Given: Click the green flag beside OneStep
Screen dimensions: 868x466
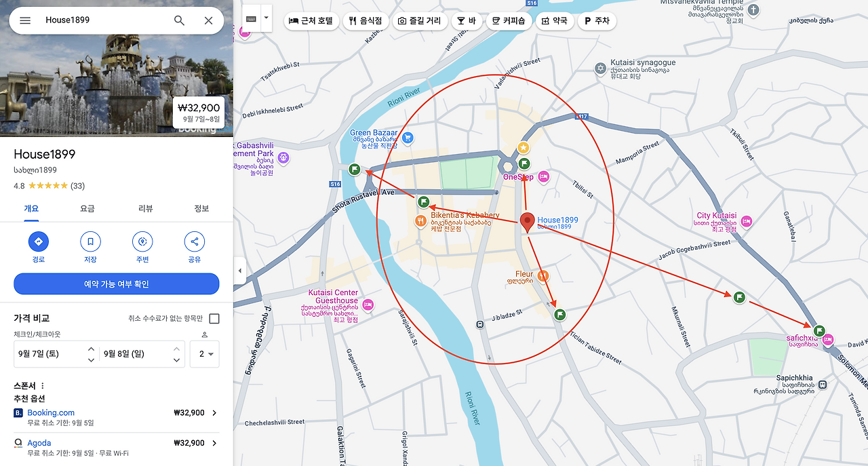Looking at the screenshot, I should point(524,163).
